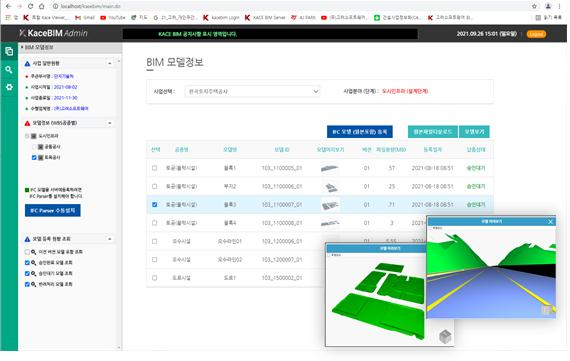The width and height of the screenshot is (570, 361).
Task: Open the Gmail bookmark
Action: point(84,17)
